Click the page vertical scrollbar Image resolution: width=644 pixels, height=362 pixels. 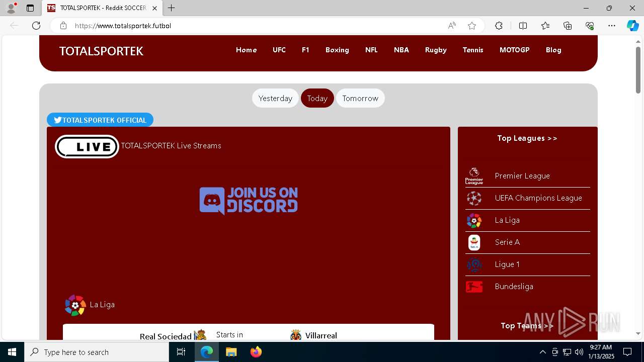tap(638, 69)
